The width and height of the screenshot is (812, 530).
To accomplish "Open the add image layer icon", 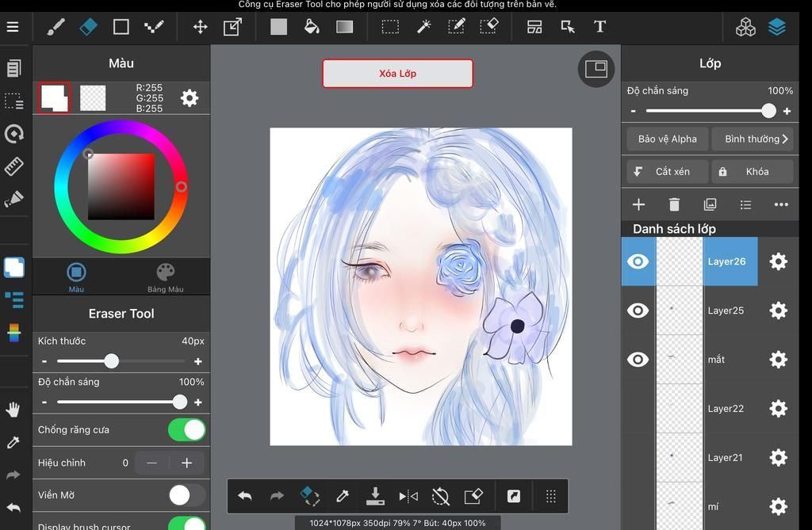I will point(710,204).
